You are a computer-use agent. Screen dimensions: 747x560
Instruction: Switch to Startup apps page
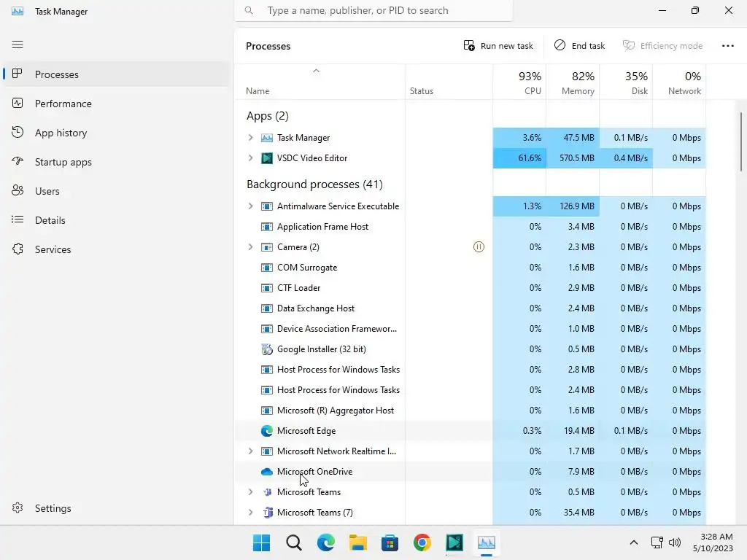[x=117, y=162]
